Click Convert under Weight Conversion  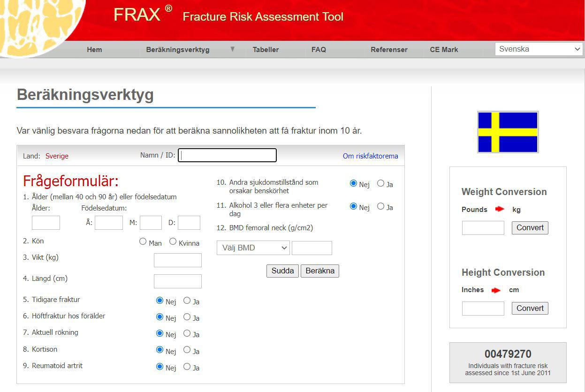(530, 228)
